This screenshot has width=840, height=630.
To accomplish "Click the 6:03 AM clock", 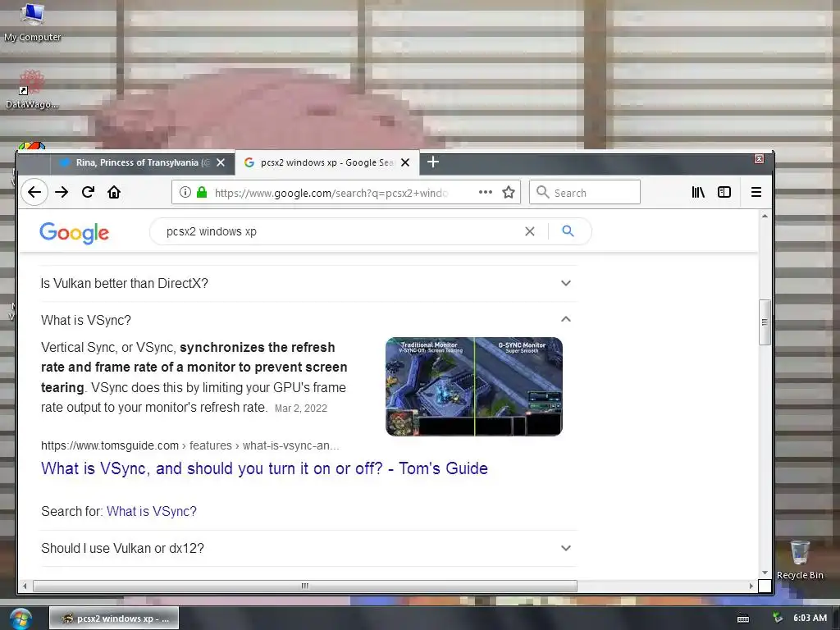I will (x=810, y=619).
